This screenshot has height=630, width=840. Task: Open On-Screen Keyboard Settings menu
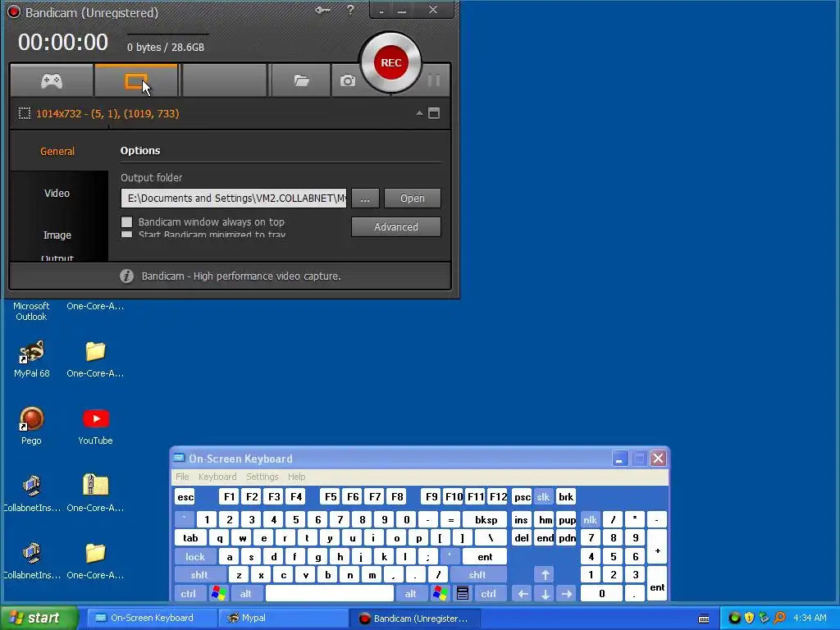[262, 477]
